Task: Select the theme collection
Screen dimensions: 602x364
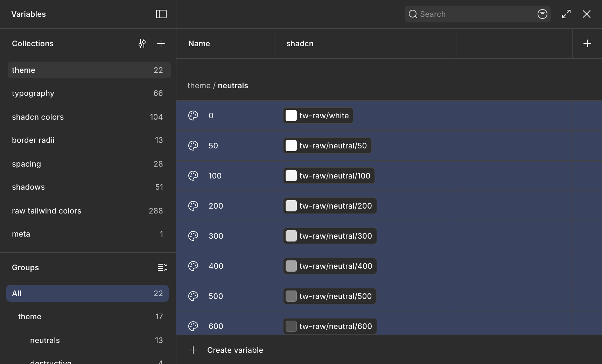Action: [89, 70]
